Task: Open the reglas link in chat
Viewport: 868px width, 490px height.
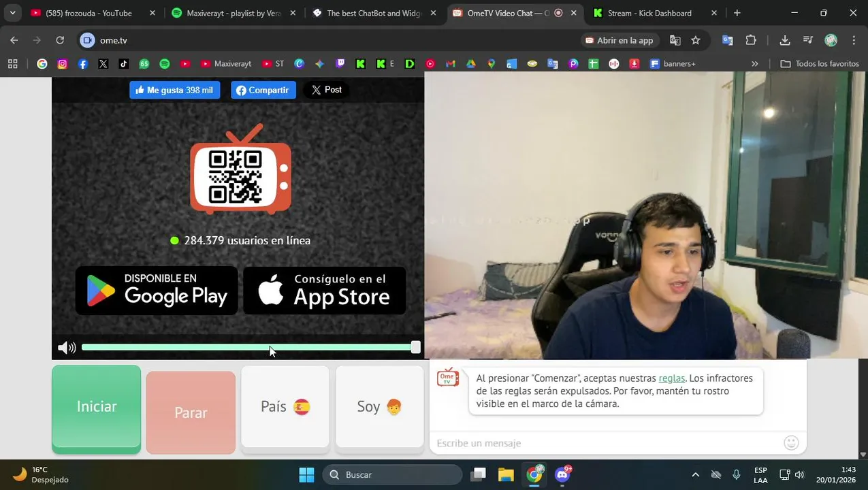Action: pos(672,378)
